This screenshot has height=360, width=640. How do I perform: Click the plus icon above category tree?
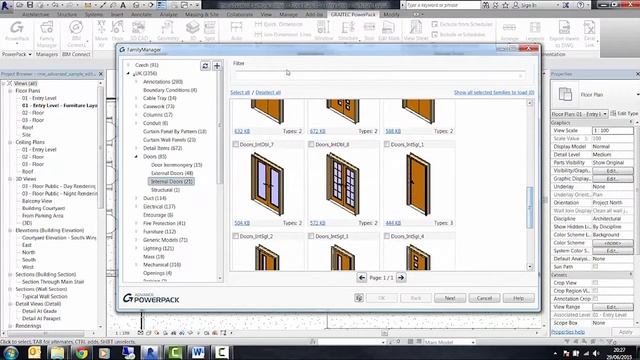(x=217, y=65)
